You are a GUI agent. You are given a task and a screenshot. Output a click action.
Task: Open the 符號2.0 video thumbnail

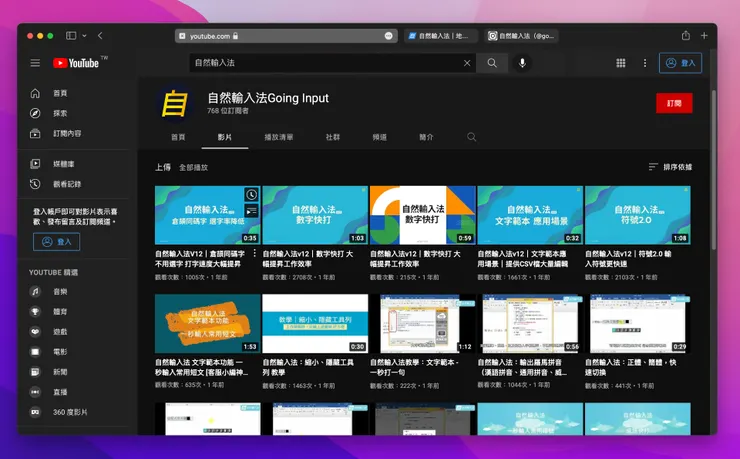coord(638,215)
